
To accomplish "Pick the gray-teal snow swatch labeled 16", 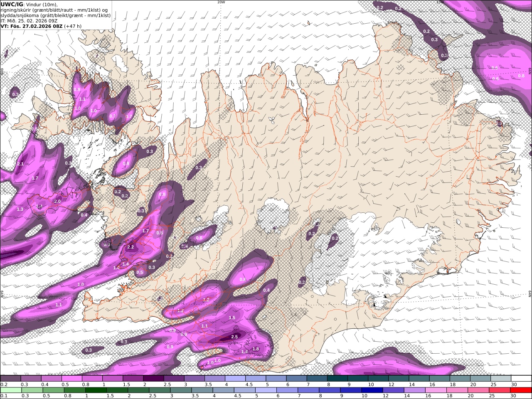I will (439, 378).
